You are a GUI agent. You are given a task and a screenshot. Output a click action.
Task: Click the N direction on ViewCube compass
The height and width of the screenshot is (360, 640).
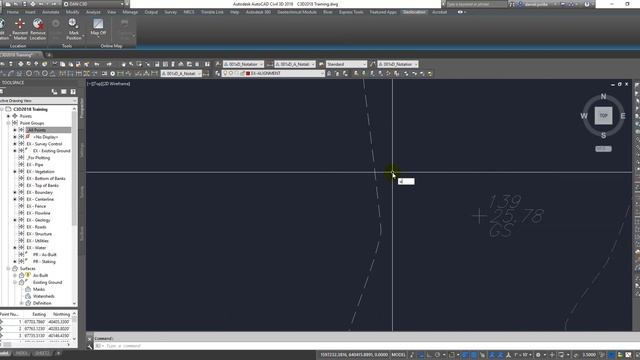click(603, 97)
